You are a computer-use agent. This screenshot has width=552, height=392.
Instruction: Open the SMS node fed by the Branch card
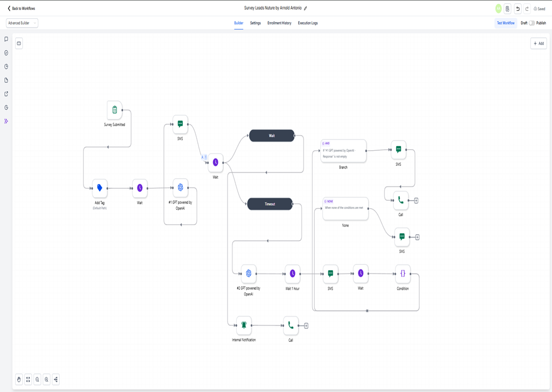coord(398,149)
